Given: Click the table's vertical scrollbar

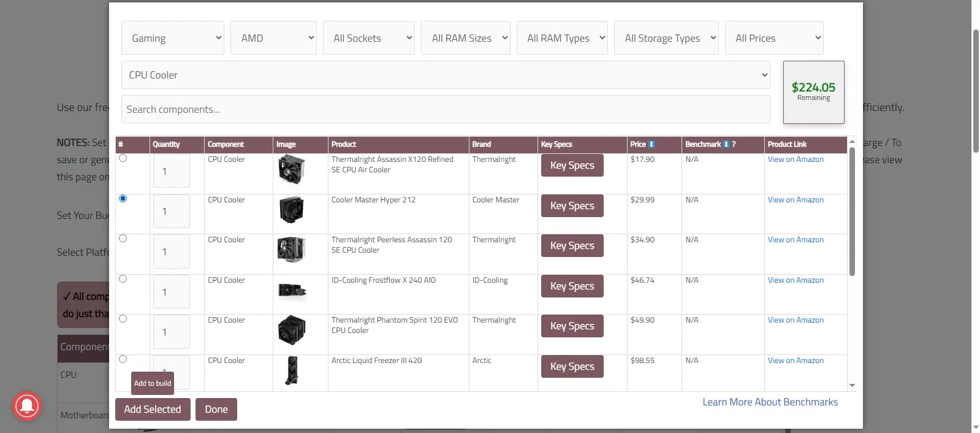Looking at the screenshot, I should point(852,212).
